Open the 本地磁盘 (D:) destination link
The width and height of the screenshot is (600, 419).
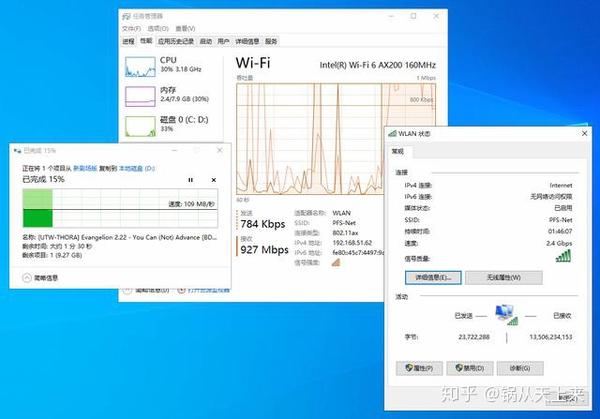137,168
